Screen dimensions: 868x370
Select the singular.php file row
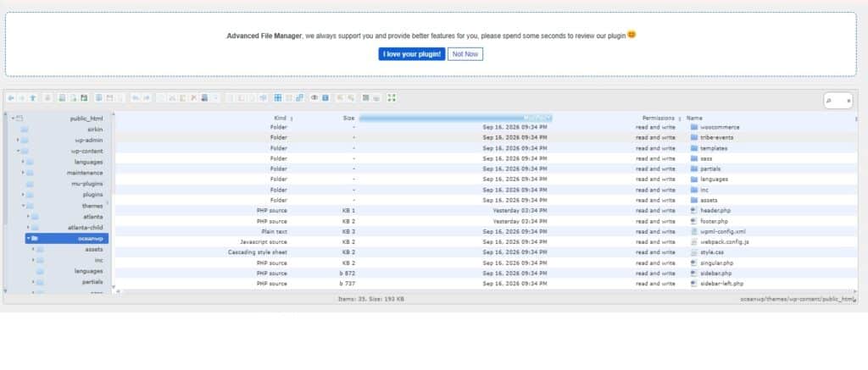pos(486,262)
